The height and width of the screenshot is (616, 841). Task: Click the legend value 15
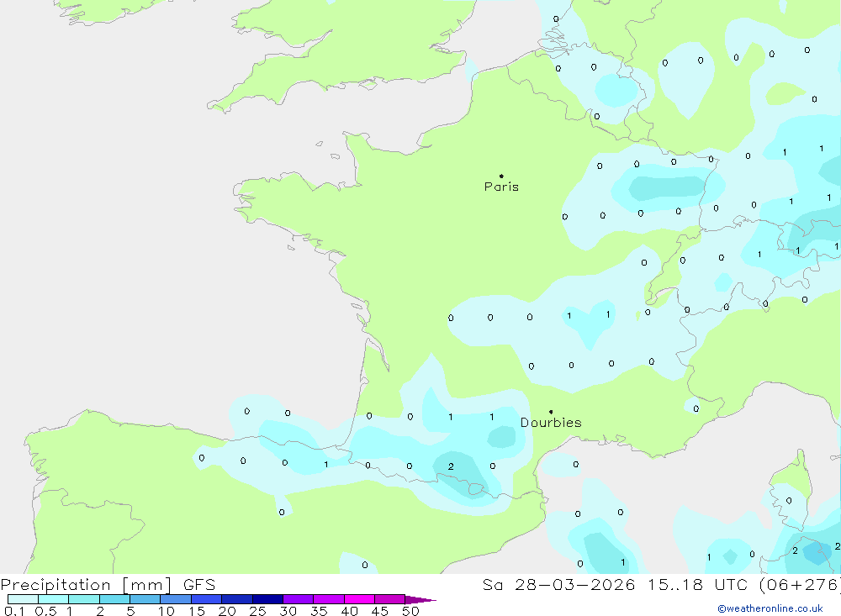click(197, 611)
